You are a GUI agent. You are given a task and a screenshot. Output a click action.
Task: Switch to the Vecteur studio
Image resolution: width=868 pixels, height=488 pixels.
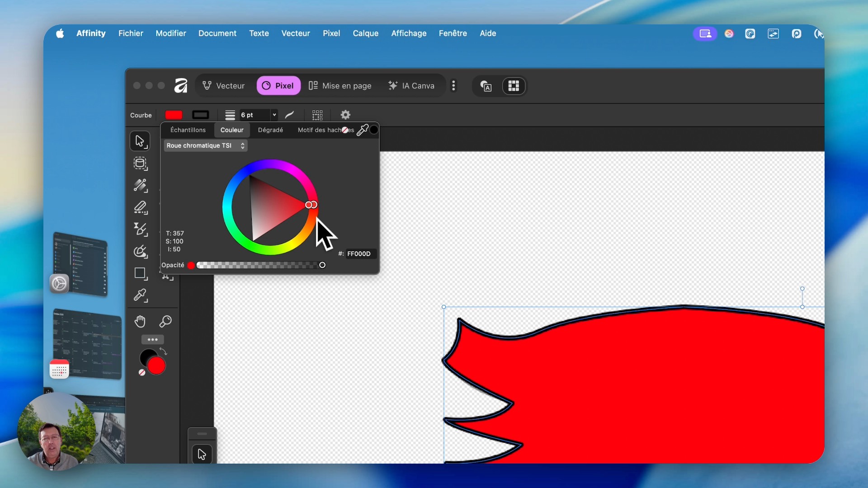[x=224, y=86]
